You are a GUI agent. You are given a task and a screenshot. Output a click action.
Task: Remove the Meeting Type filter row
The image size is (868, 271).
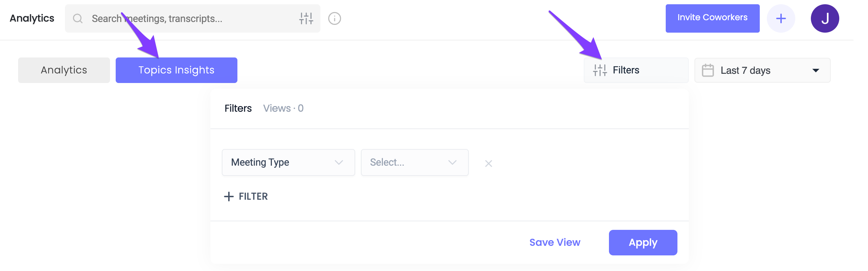[x=488, y=164]
